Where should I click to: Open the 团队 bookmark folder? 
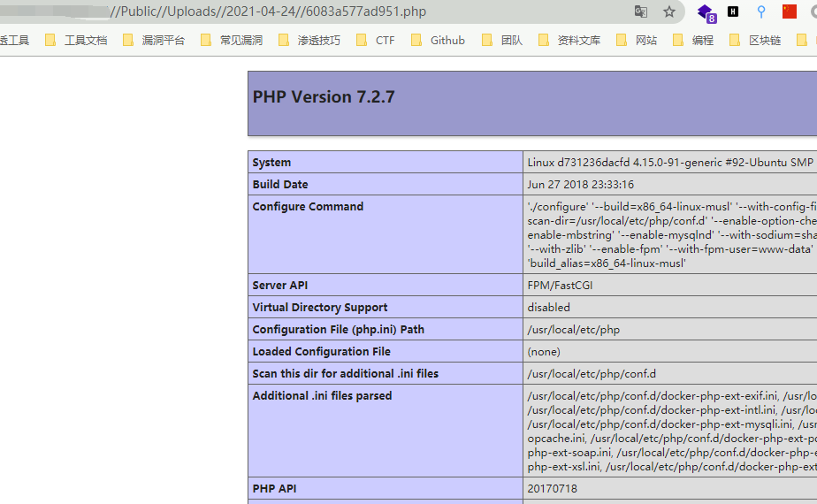point(511,40)
